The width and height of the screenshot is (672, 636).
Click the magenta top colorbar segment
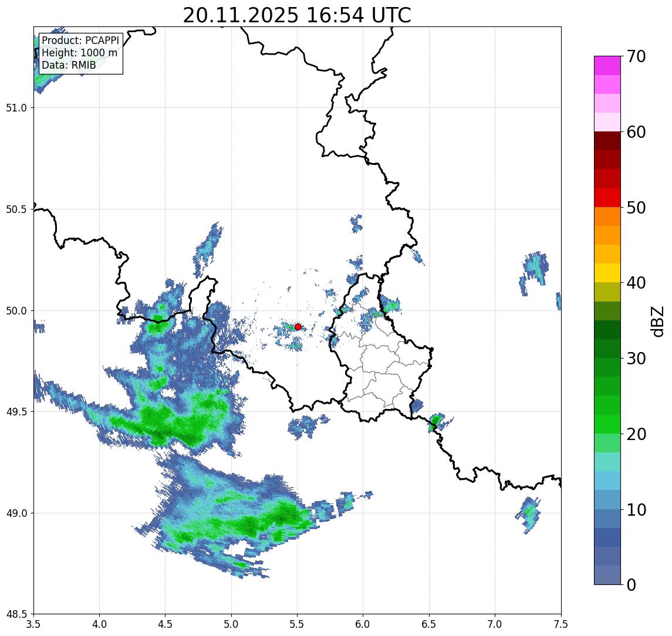(607, 66)
